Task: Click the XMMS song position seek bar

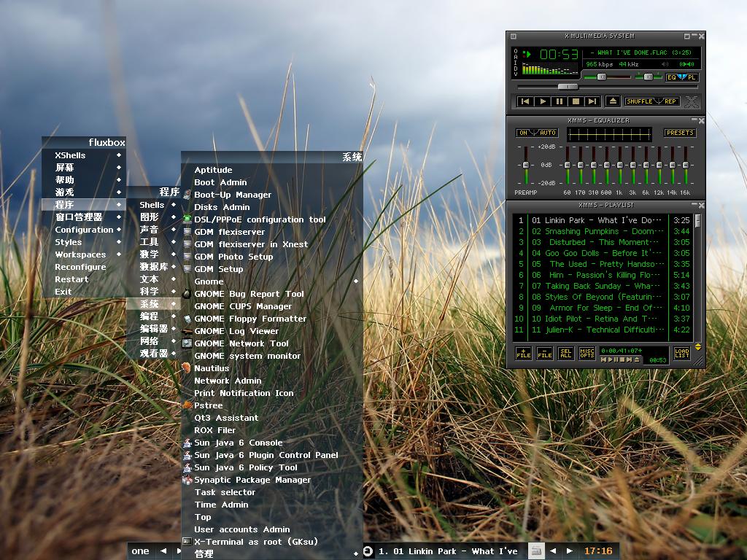Action: coord(608,87)
